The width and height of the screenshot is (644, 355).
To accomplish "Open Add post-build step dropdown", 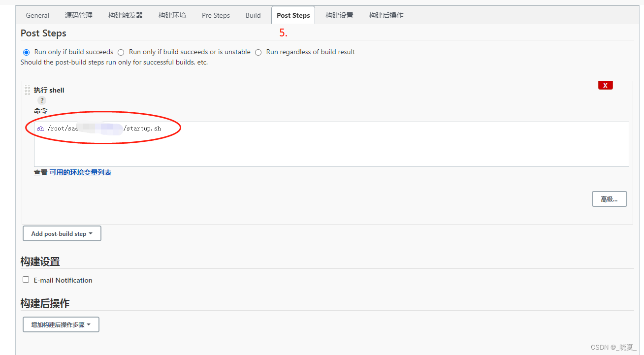I will [62, 234].
